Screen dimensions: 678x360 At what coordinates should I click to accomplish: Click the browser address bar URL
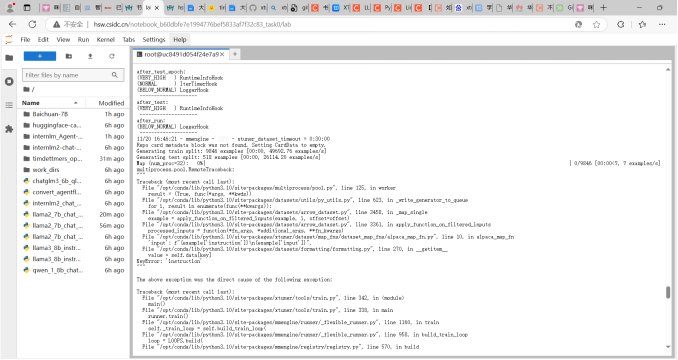[x=192, y=25]
